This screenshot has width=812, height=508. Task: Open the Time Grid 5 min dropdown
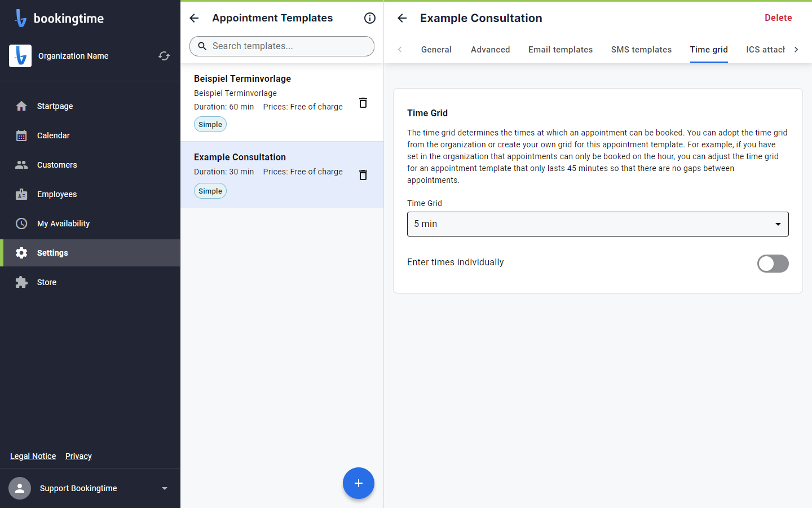(598, 224)
